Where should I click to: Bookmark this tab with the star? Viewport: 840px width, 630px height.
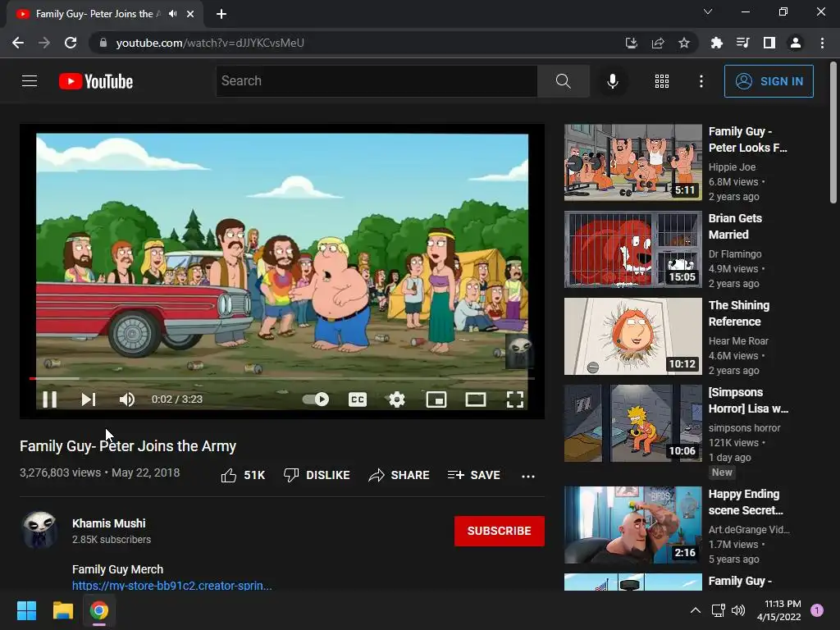684,43
